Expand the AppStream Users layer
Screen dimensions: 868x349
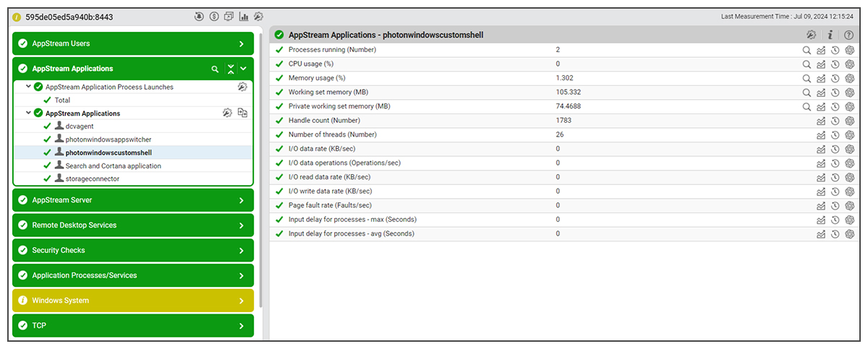coord(242,44)
